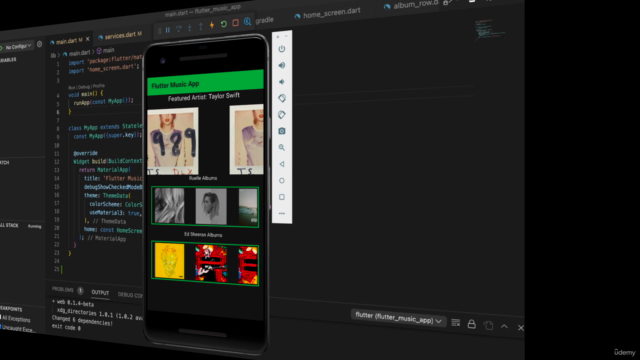Open the output log in editor
This screenshot has height=360, width=640.
pyautogui.click(x=488, y=325)
